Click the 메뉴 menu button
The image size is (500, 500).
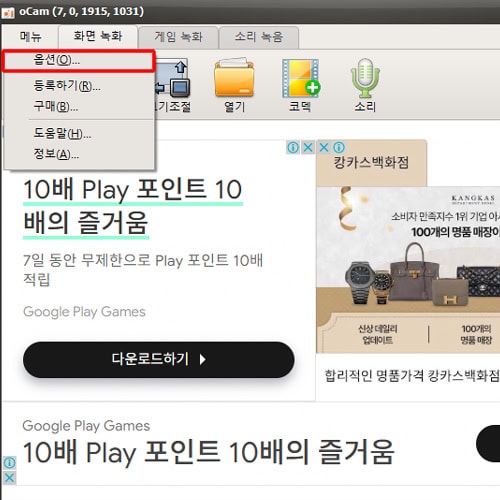point(30,36)
